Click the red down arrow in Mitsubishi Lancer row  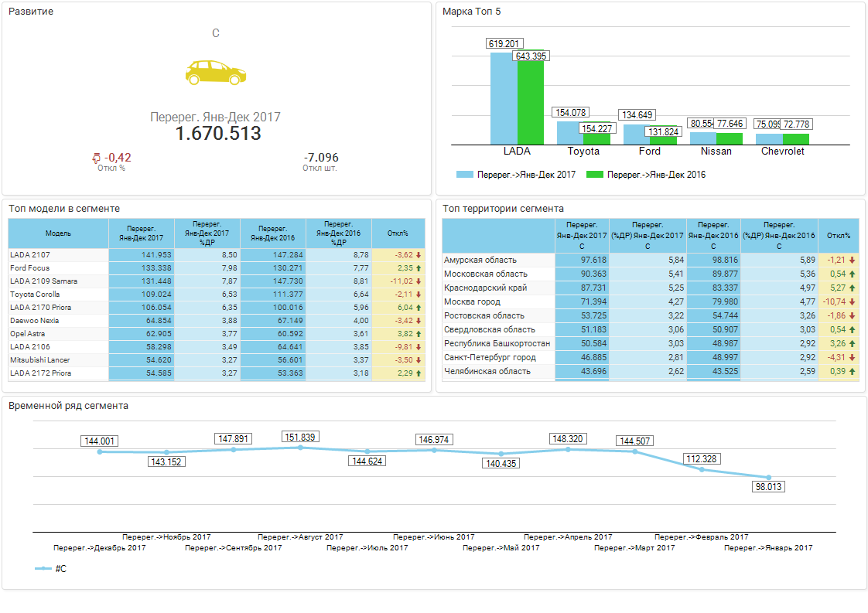pyautogui.click(x=419, y=360)
